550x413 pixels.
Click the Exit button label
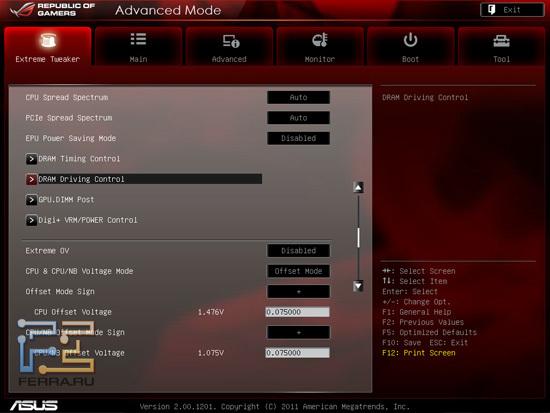pos(512,10)
